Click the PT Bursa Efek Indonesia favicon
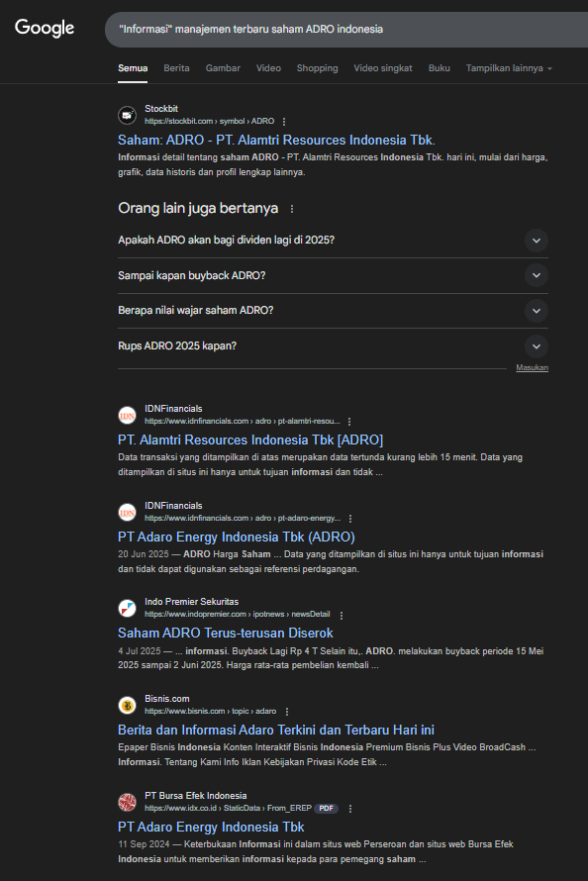 [128, 802]
